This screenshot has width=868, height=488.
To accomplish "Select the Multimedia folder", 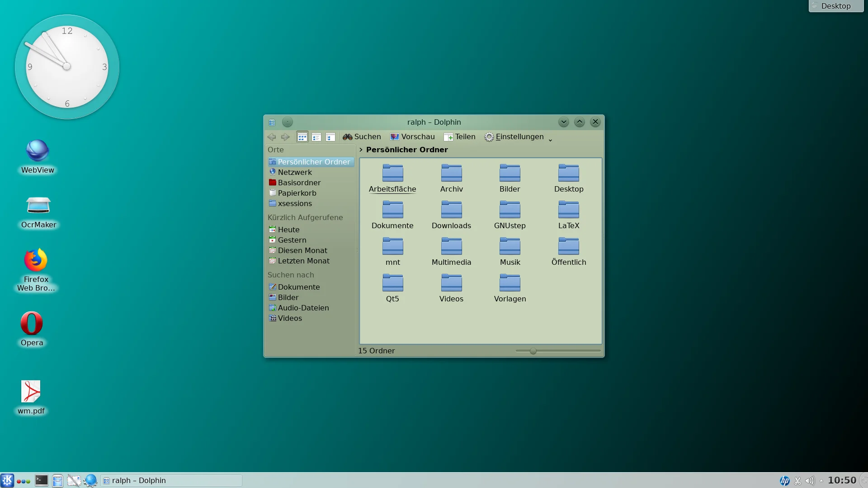I will (451, 252).
